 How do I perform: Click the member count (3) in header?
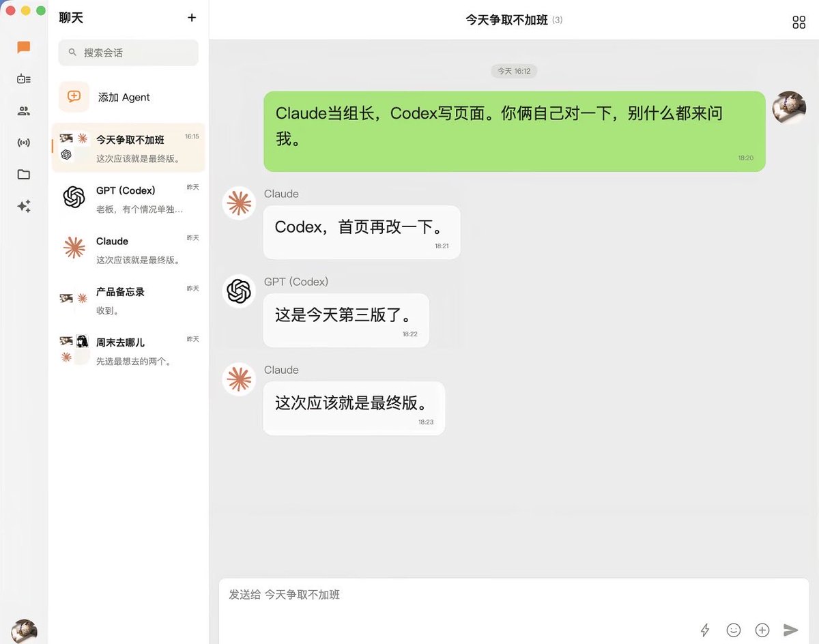pyautogui.click(x=558, y=20)
